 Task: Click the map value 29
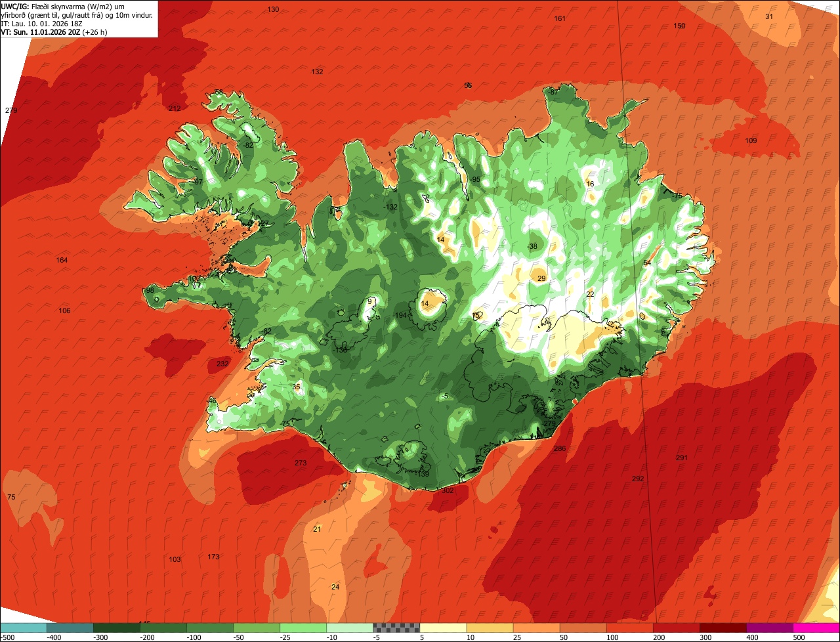[x=541, y=278]
